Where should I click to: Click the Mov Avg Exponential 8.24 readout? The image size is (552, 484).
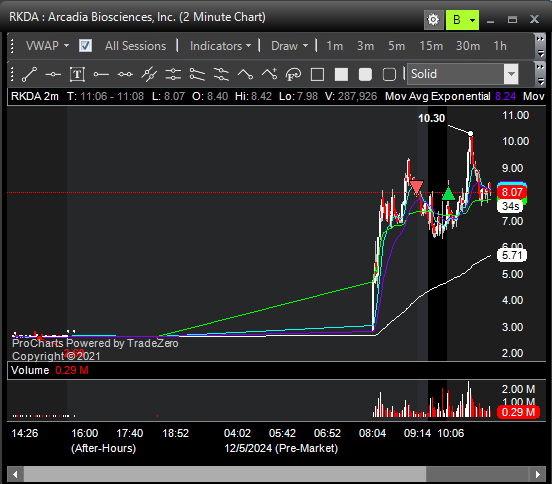click(x=450, y=96)
